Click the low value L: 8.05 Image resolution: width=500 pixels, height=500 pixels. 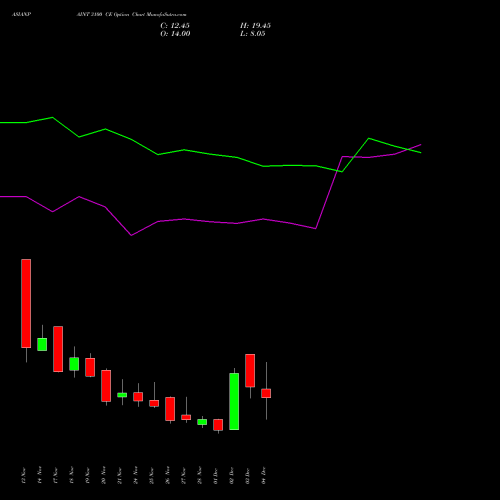point(253,34)
